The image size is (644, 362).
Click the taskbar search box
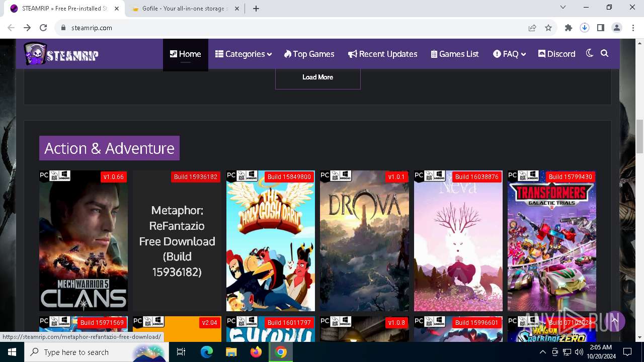pos(97,352)
